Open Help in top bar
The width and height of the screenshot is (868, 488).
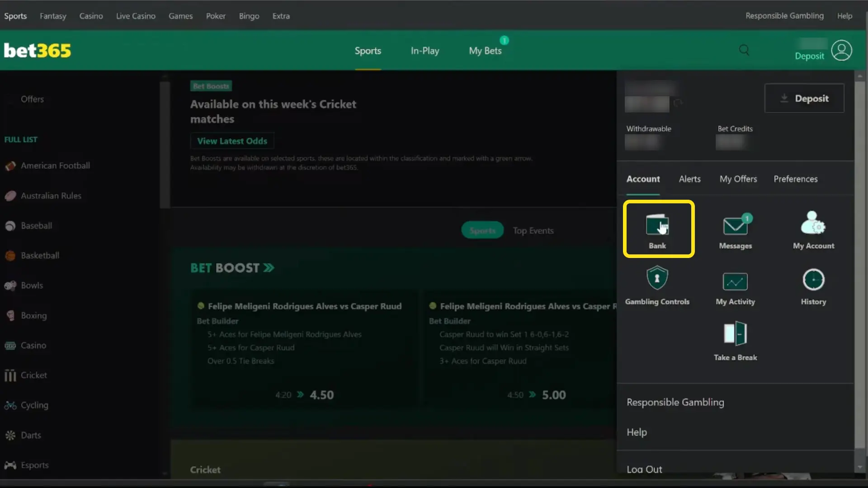[844, 16]
